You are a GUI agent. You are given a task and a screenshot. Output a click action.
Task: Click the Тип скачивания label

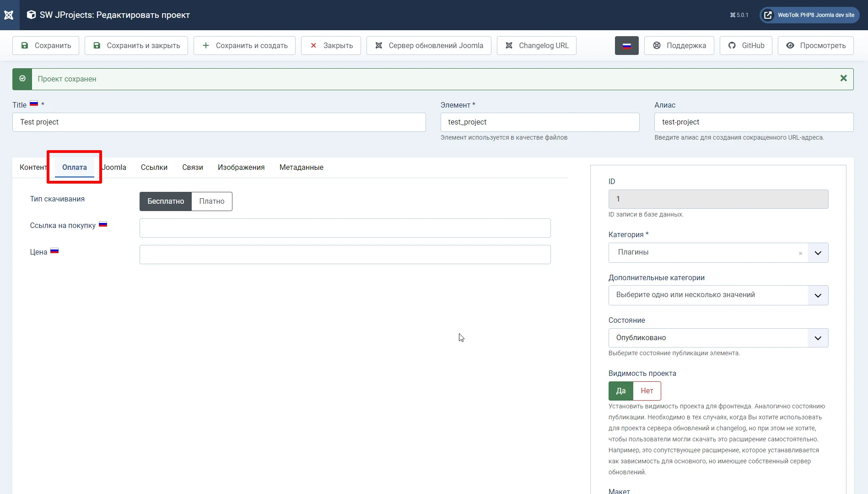click(x=57, y=199)
